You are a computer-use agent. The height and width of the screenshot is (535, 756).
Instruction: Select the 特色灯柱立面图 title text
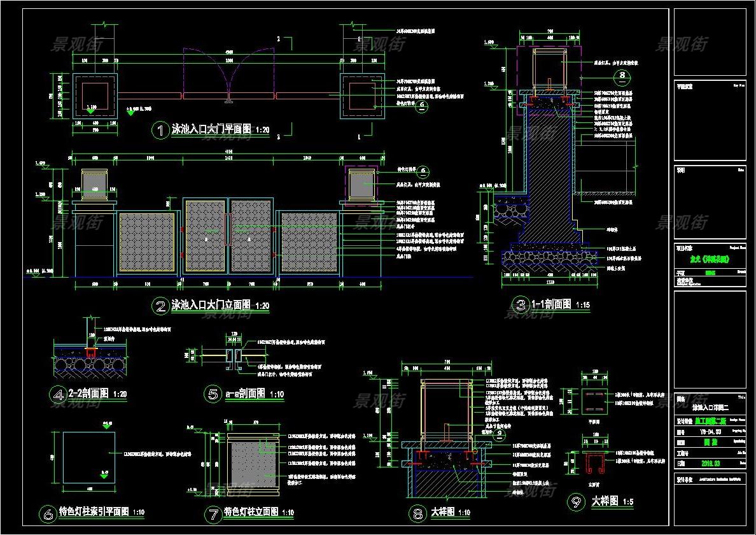[250, 513]
